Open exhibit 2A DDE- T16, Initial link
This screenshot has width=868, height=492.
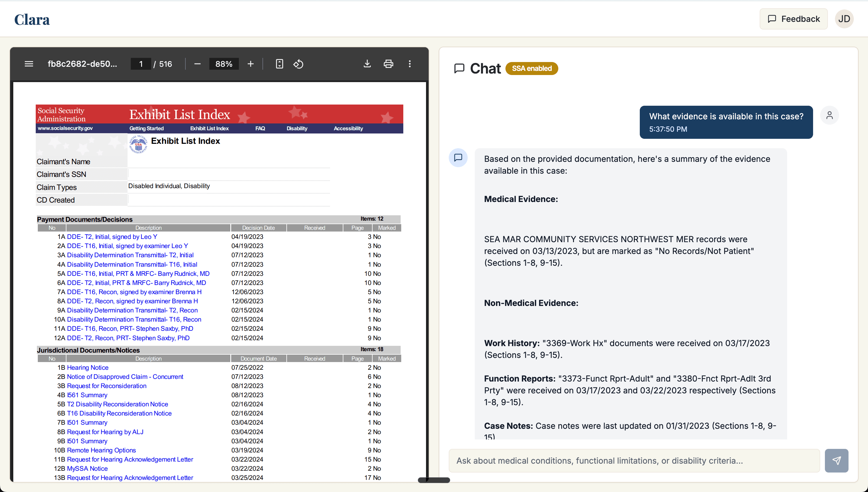point(128,246)
